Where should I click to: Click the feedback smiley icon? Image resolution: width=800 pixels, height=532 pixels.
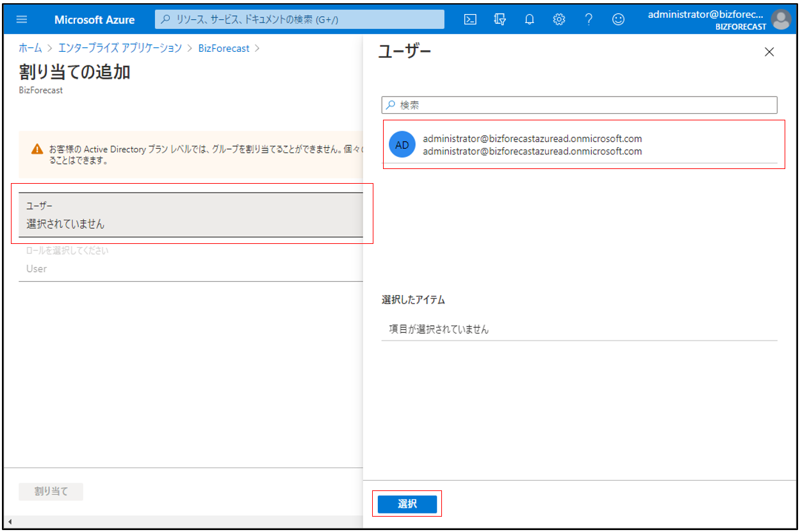tap(618, 19)
